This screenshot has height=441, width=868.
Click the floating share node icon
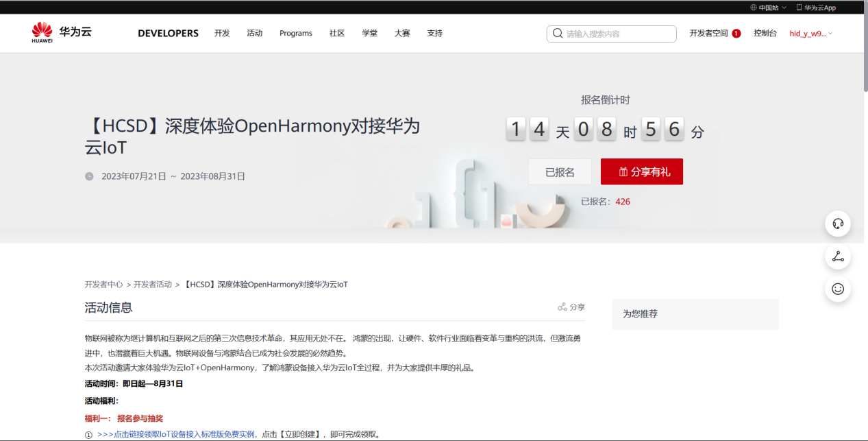(837, 257)
